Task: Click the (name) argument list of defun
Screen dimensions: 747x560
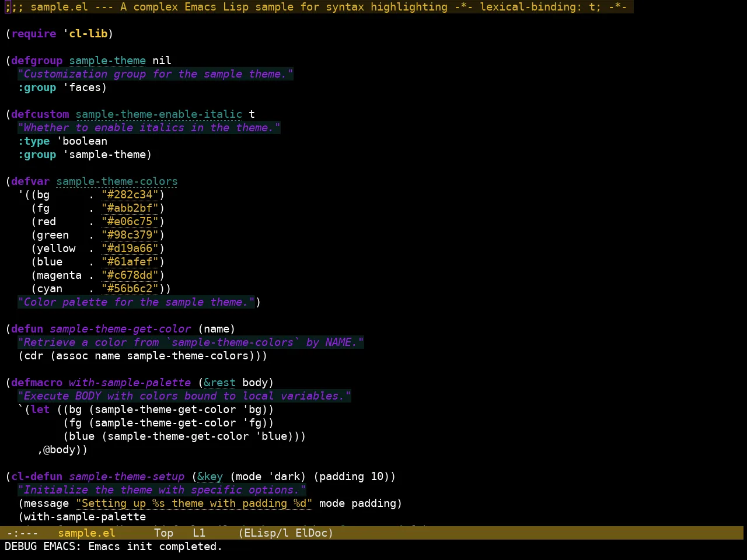Action: click(217, 329)
